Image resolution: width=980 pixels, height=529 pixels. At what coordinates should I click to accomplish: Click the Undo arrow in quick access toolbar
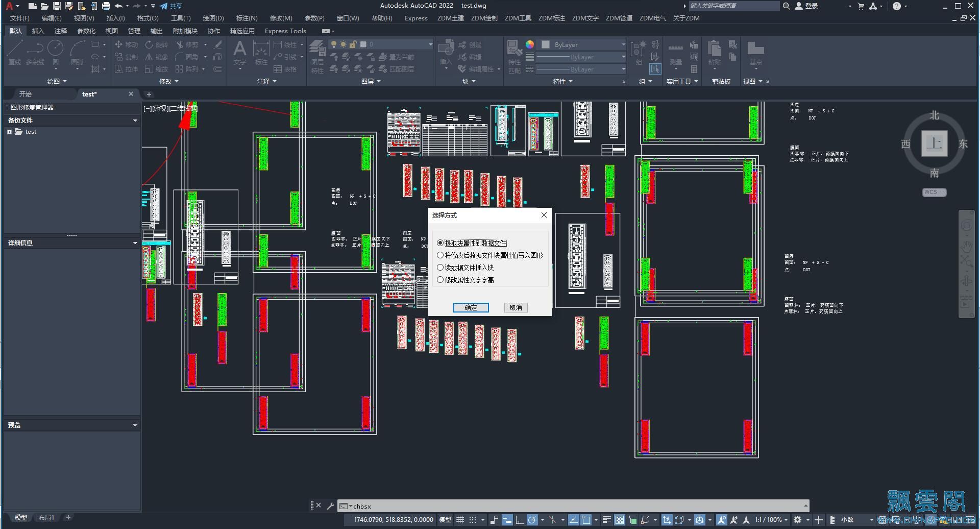tap(118, 6)
